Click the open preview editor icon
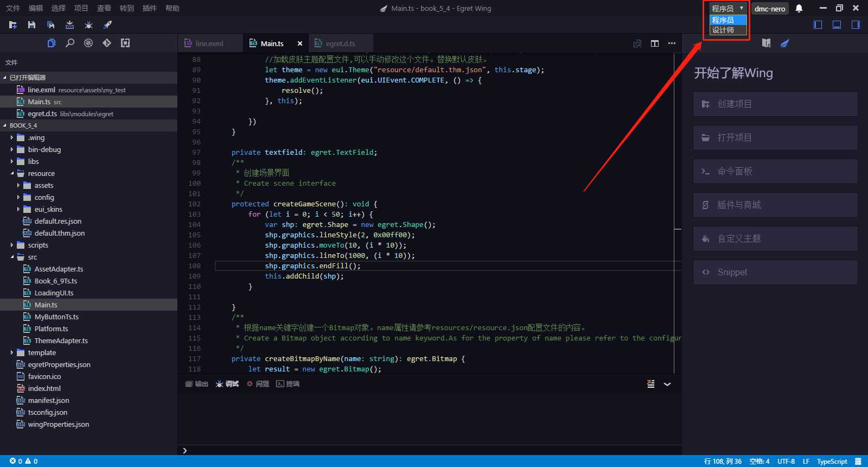 click(637, 43)
